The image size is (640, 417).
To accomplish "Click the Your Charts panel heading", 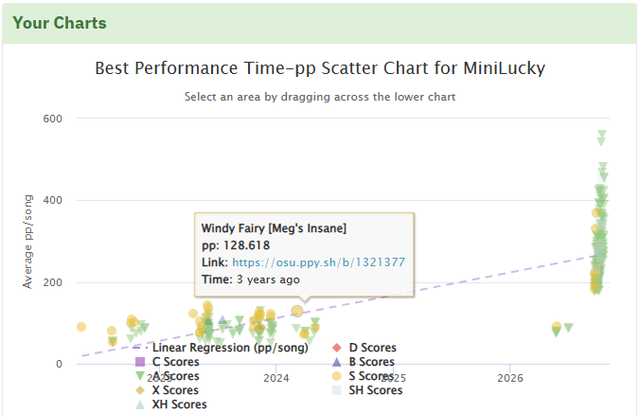I will [x=60, y=23].
